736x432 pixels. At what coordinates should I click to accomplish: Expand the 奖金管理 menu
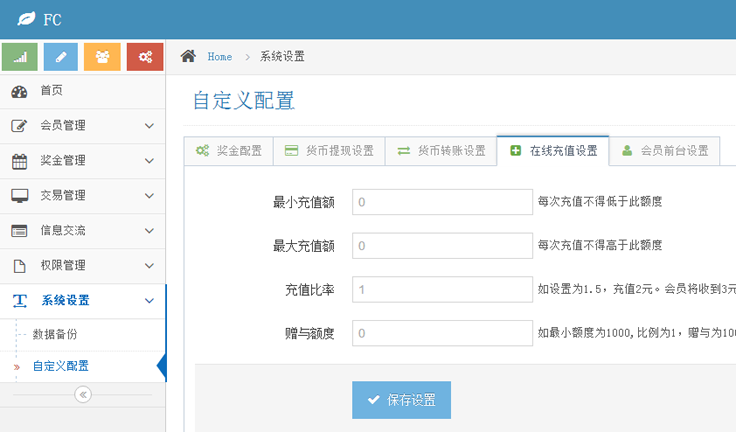[x=82, y=161]
